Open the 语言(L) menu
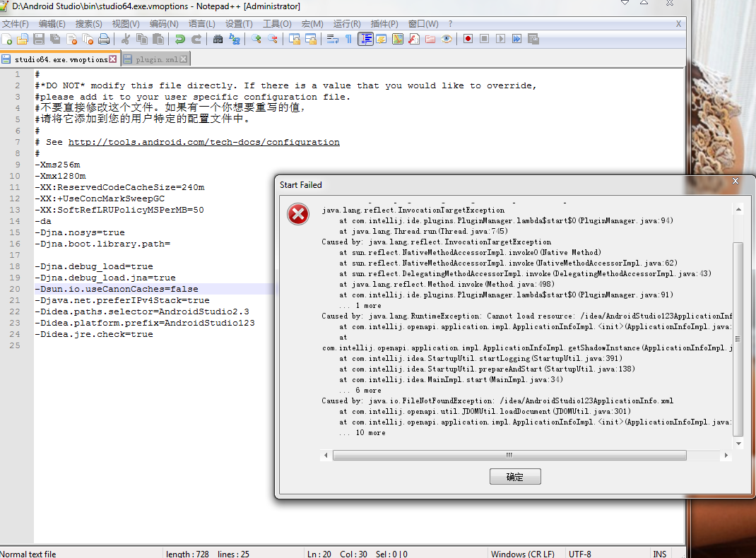 (201, 23)
